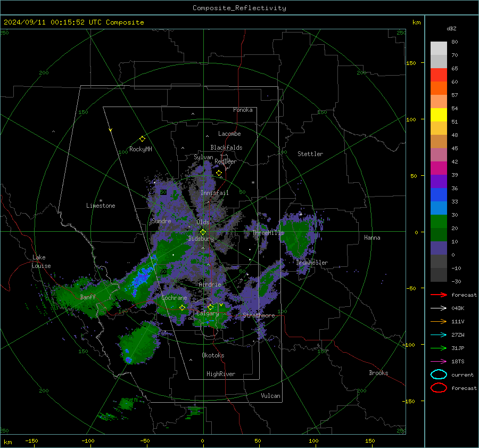Click the lightest gray 70-80 dBZ swatch
Viewport: 479px width, 448px height.
(439, 48)
